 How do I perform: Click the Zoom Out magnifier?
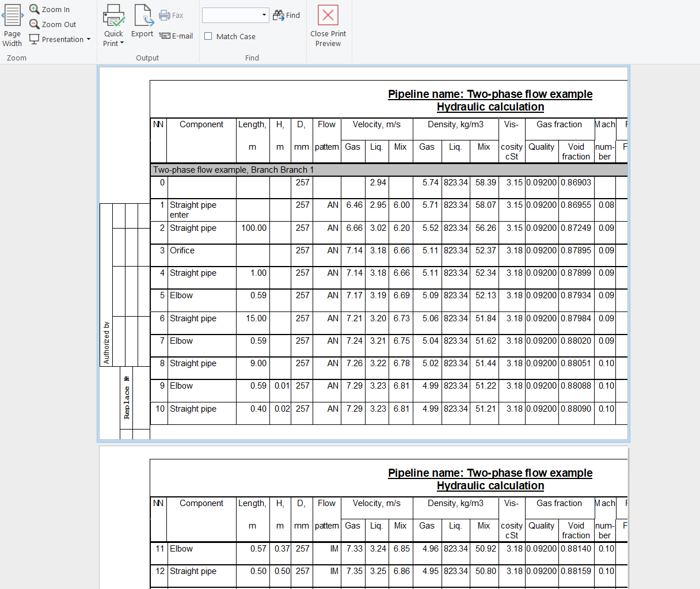point(35,24)
